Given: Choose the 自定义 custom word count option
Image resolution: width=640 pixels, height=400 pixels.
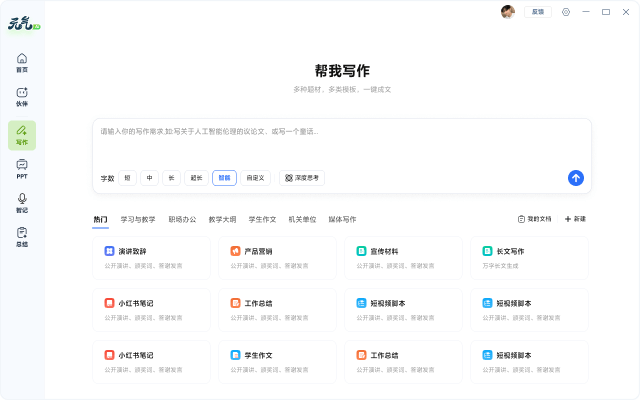Looking at the screenshot, I should click(256, 178).
